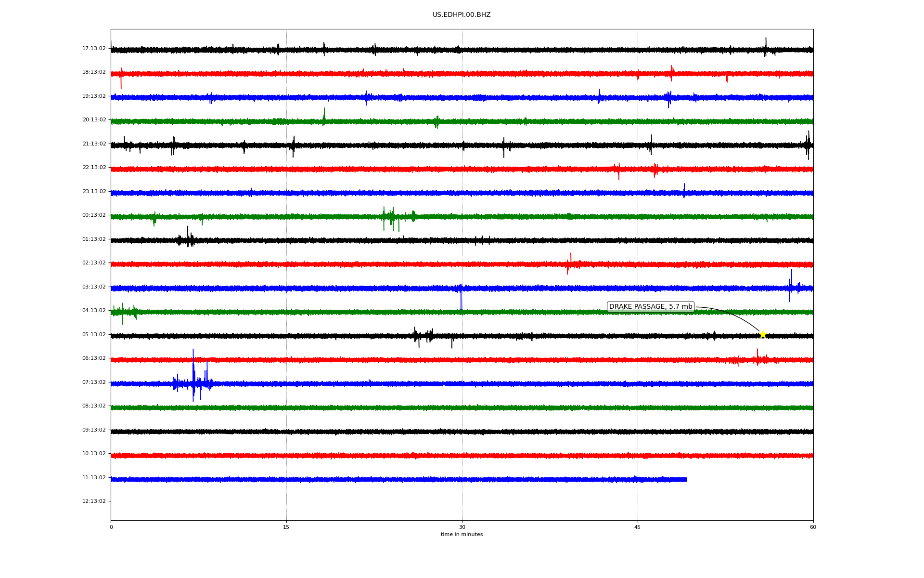
Task: Click the 'time in minutes' axis label
Action: [x=462, y=535]
